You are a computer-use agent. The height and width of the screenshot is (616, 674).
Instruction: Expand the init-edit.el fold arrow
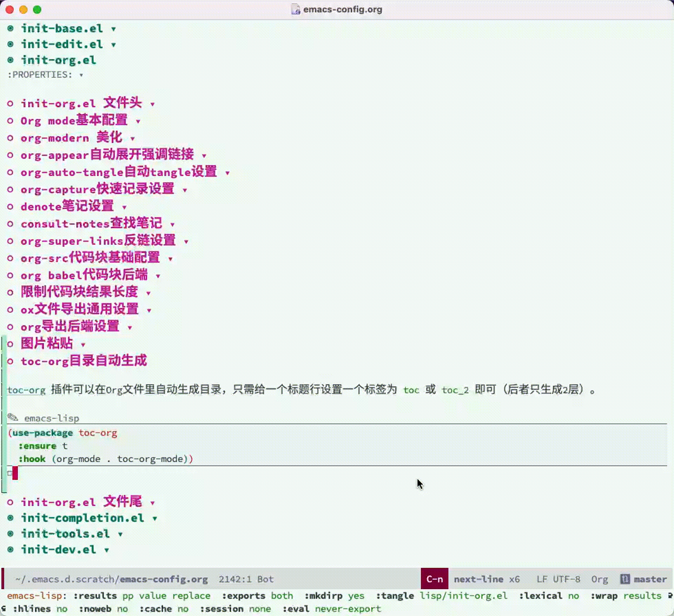(x=114, y=45)
